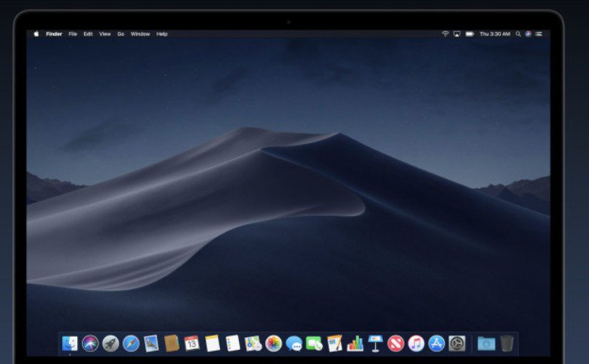Open the Go menu
Viewport: 589px width, 364px height.
[121, 34]
